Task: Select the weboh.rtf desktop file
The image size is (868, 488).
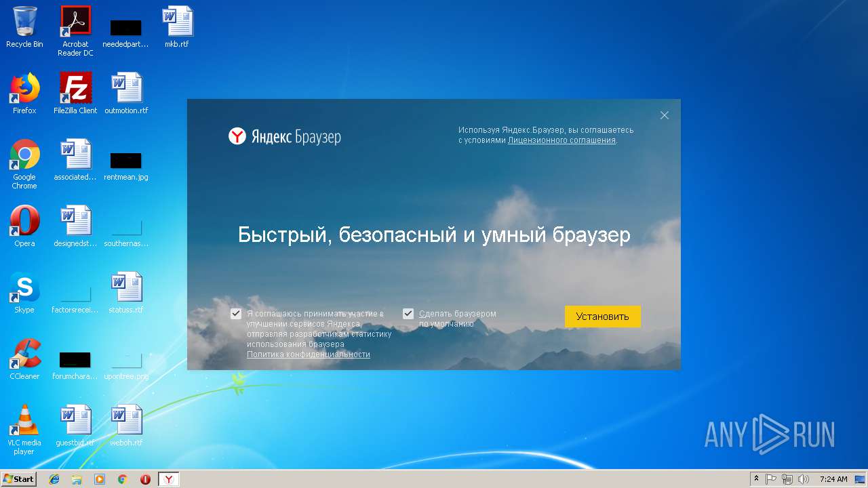Action: click(x=126, y=426)
